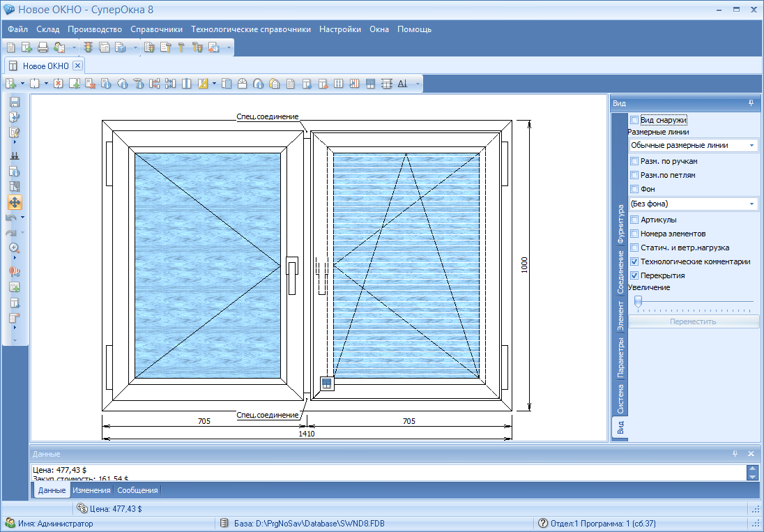Click the yellow triangle ruler icon
Screen dimensions: 764x532
203,84
